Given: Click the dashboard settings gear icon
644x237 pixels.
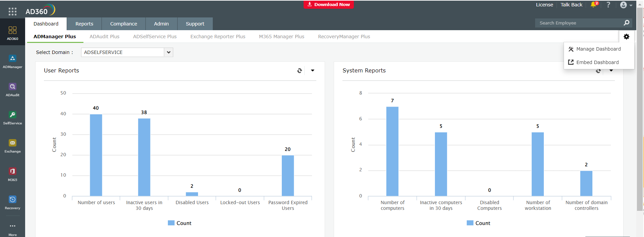Looking at the screenshot, I should point(626,37).
